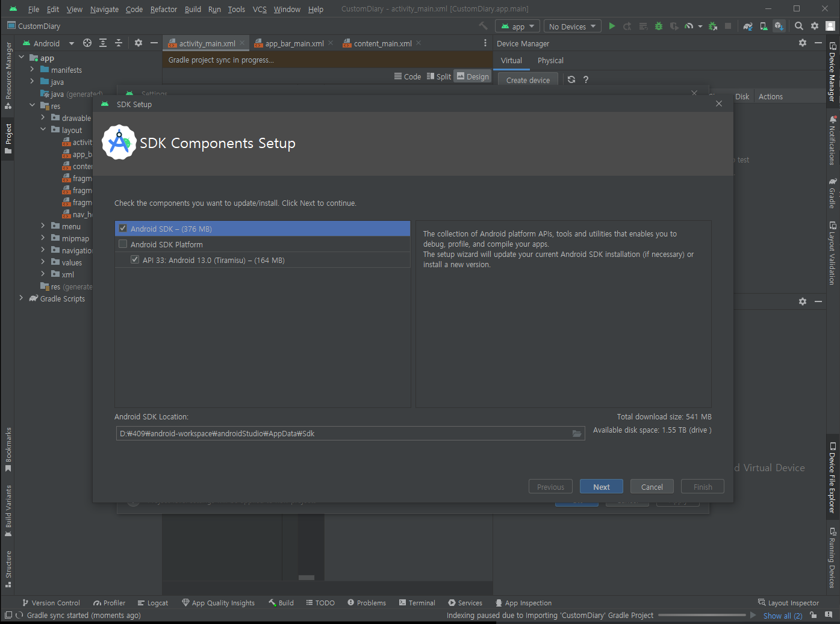Click Attach Debugger to Android Process icon
840x624 pixels.
(x=713, y=26)
